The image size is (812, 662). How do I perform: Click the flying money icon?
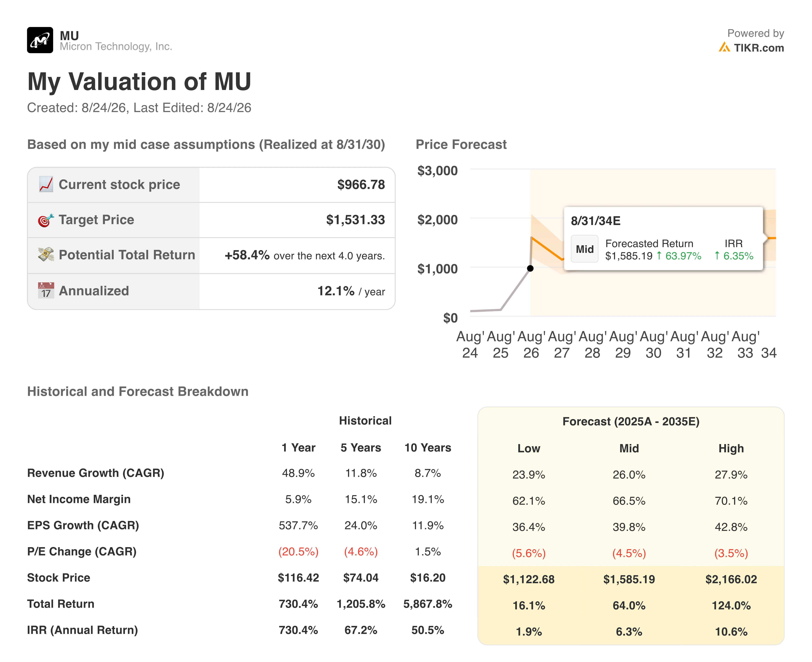[46, 255]
